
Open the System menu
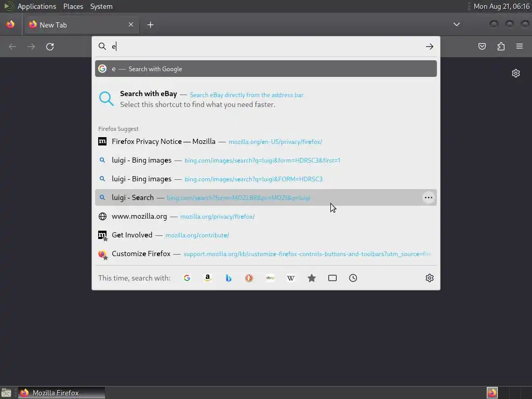101,6
